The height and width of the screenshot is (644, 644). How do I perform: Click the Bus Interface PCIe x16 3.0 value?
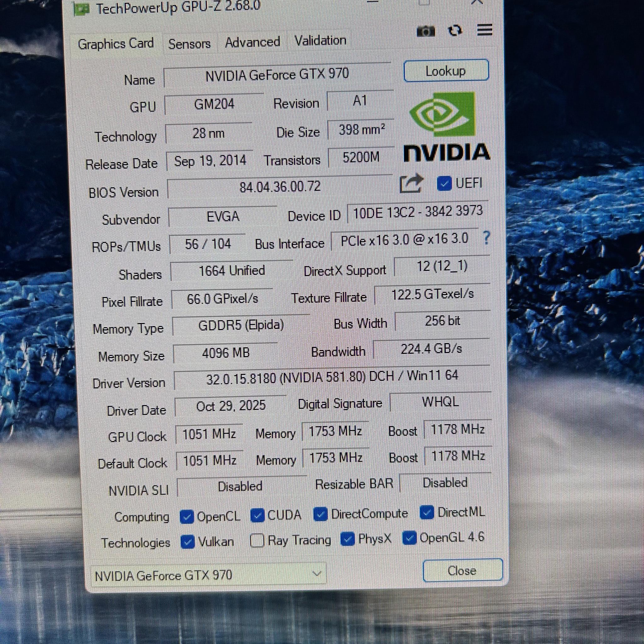click(x=405, y=240)
